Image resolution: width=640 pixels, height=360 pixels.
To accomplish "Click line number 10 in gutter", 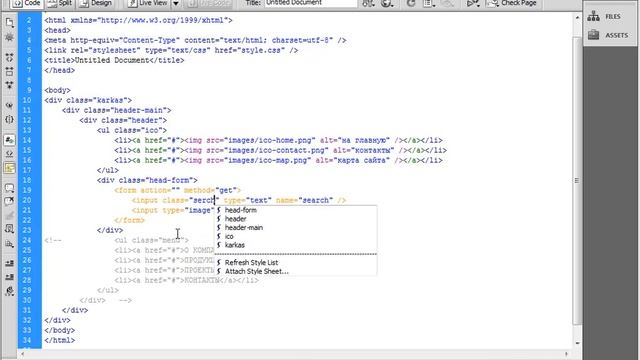I will (27, 100).
